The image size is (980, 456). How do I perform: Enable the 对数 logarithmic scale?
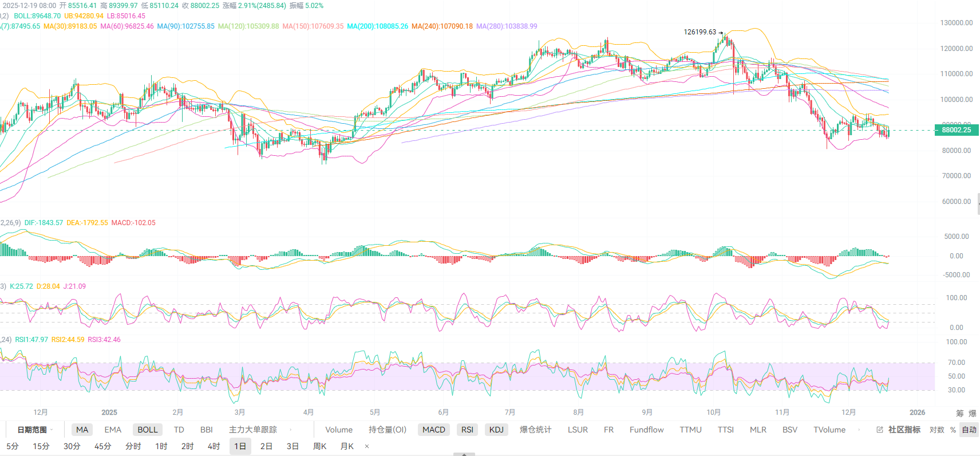pyautogui.click(x=936, y=430)
